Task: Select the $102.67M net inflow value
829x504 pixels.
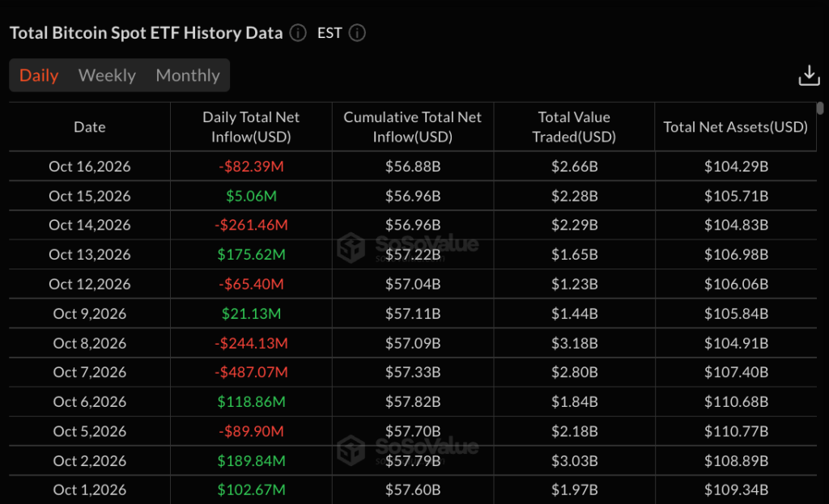Action: 251,490
